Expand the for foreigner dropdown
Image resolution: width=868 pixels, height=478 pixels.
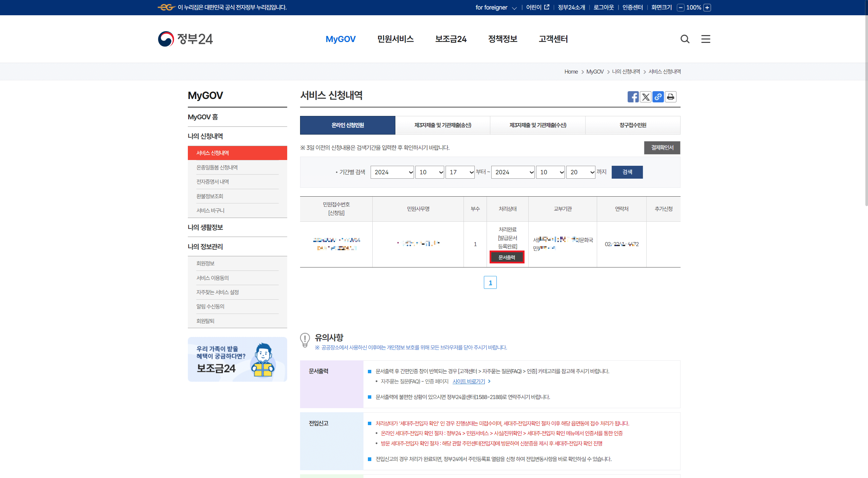point(496,7)
